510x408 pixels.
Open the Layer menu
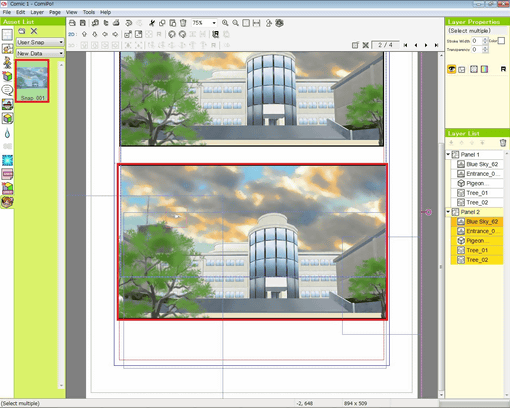(37, 12)
